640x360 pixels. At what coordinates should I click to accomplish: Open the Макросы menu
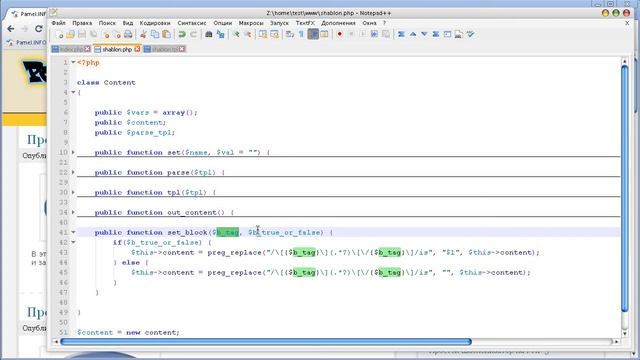click(251, 23)
